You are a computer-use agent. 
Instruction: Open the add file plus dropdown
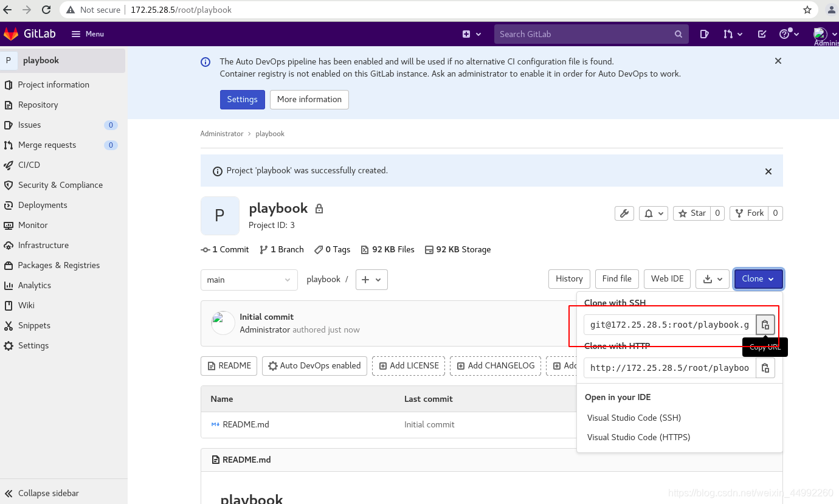[x=371, y=280]
